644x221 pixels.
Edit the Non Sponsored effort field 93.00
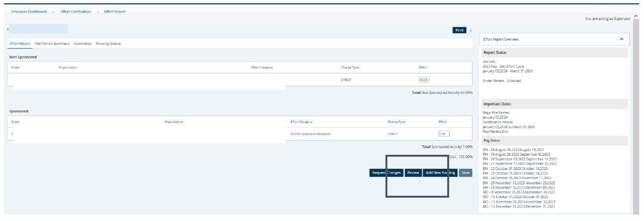(424, 80)
